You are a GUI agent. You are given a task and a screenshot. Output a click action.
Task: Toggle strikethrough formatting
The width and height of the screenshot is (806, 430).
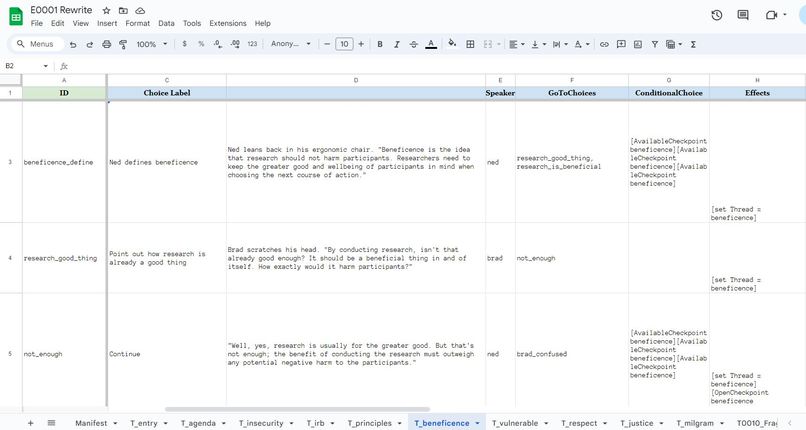[414, 44]
